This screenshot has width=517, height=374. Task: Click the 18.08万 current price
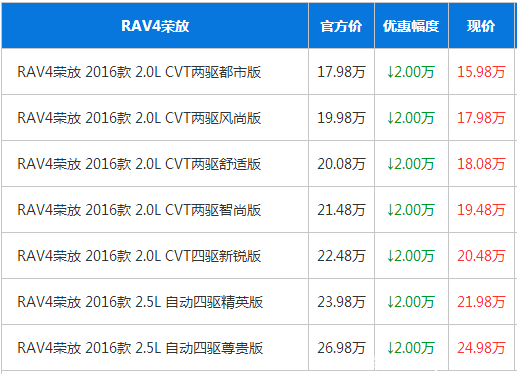pyautogui.click(x=481, y=164)
